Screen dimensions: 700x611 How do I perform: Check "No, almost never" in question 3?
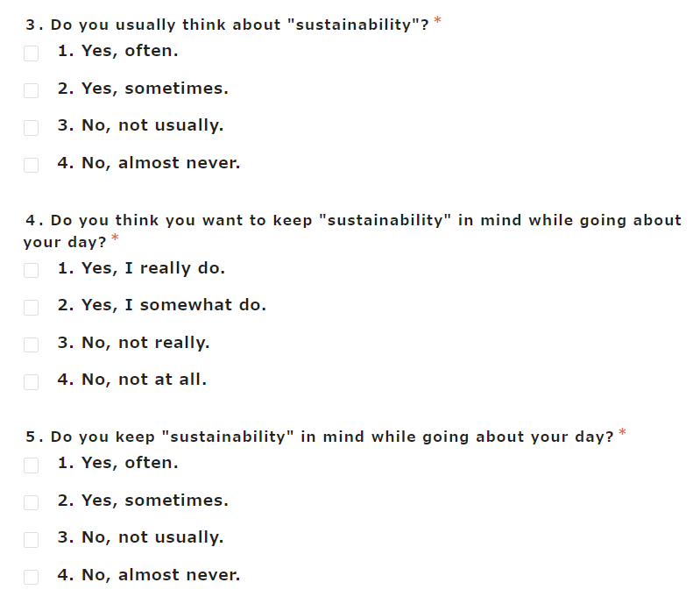[x=31, y=165]
